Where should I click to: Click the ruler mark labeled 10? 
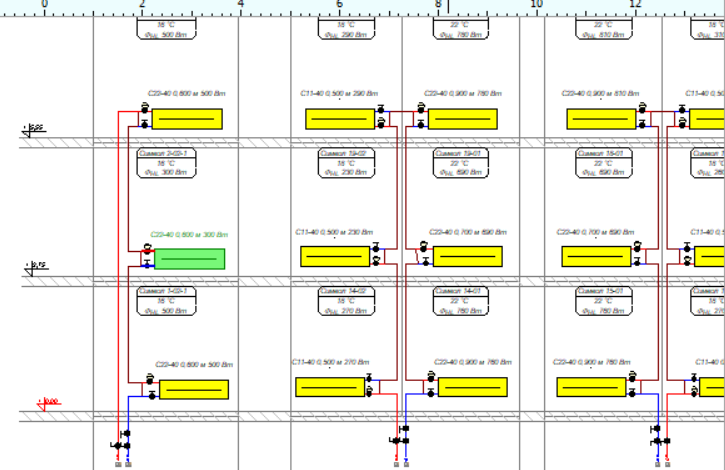tap(536, 5)
